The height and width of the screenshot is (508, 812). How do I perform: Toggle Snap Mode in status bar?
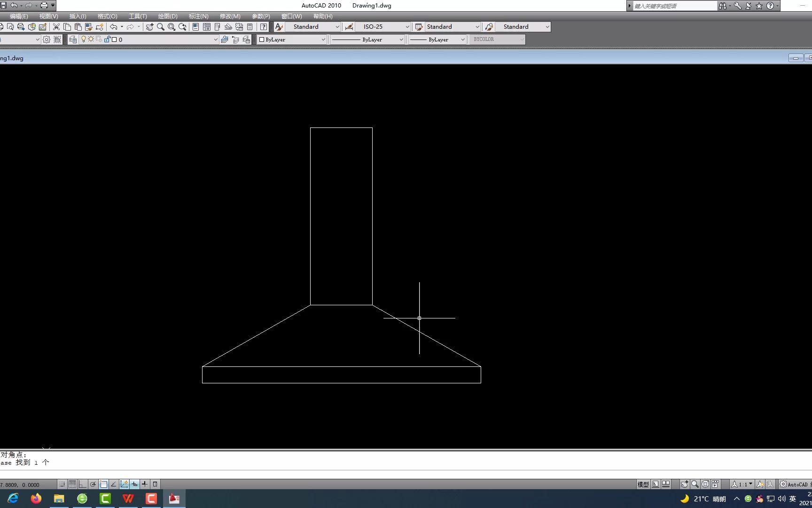point(62,484)
